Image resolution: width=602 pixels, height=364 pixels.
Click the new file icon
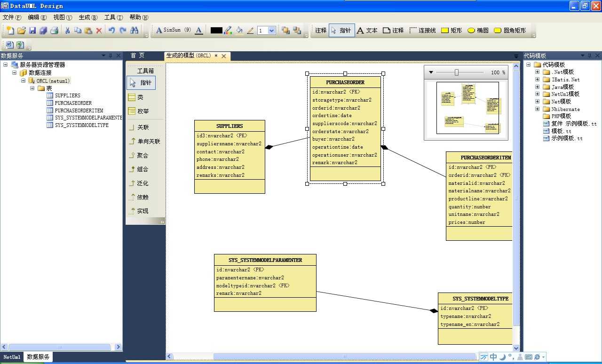coord(10,30)
